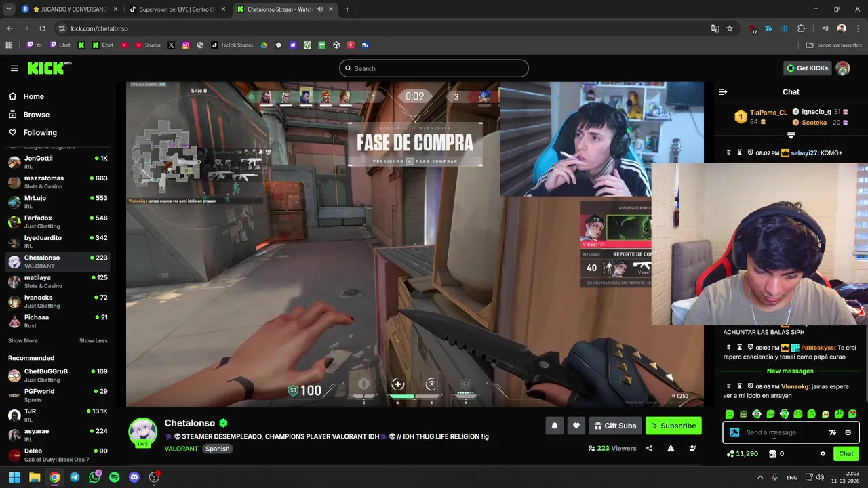This screenshot has width=868, height=488.
Task: Open Spotify from the taskbar
Action: click(x=114, y=477)
